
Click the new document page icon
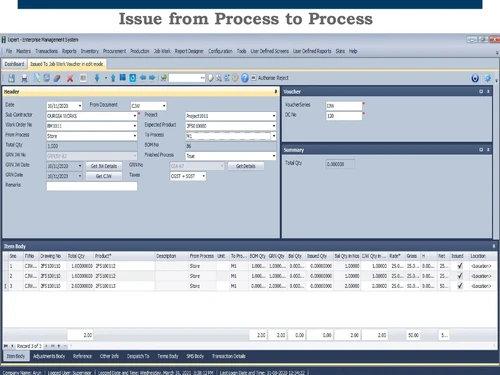(x=37, y=78)
